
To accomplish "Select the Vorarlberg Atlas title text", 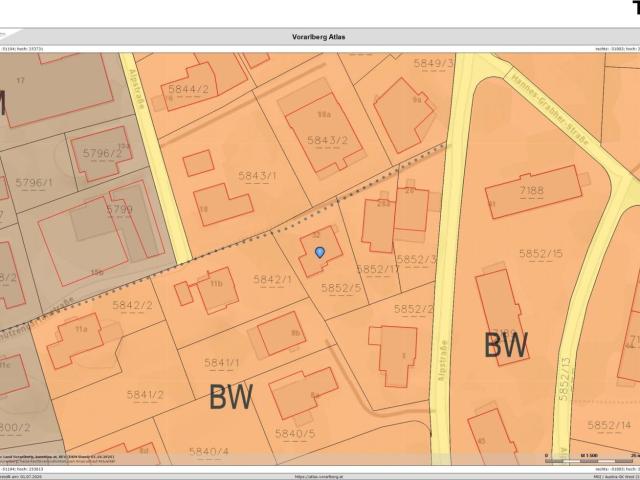I will coord(318,37).
